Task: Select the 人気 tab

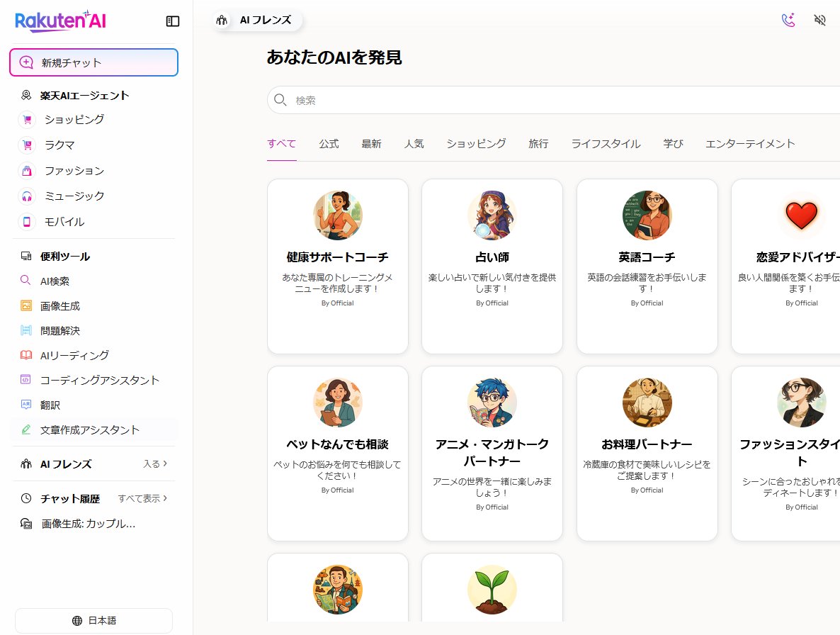Action: 414,144
